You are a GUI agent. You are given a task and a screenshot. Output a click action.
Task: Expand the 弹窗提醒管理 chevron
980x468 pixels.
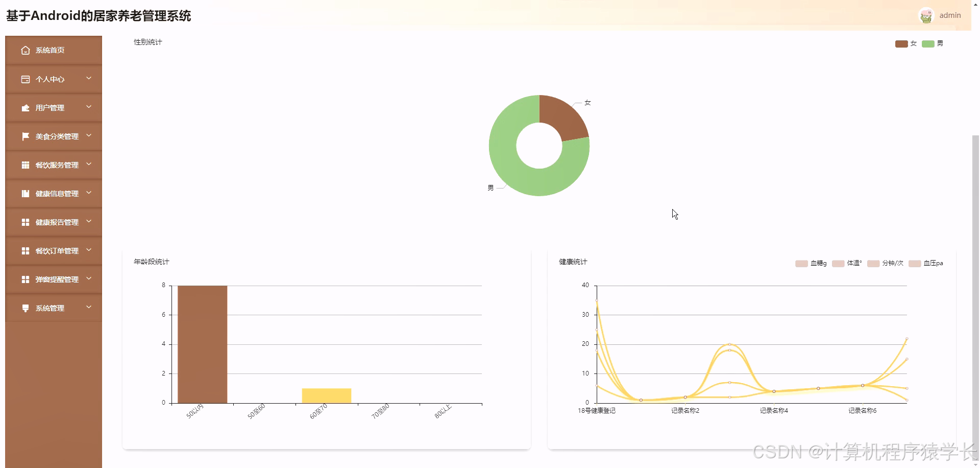coord(89,278)
